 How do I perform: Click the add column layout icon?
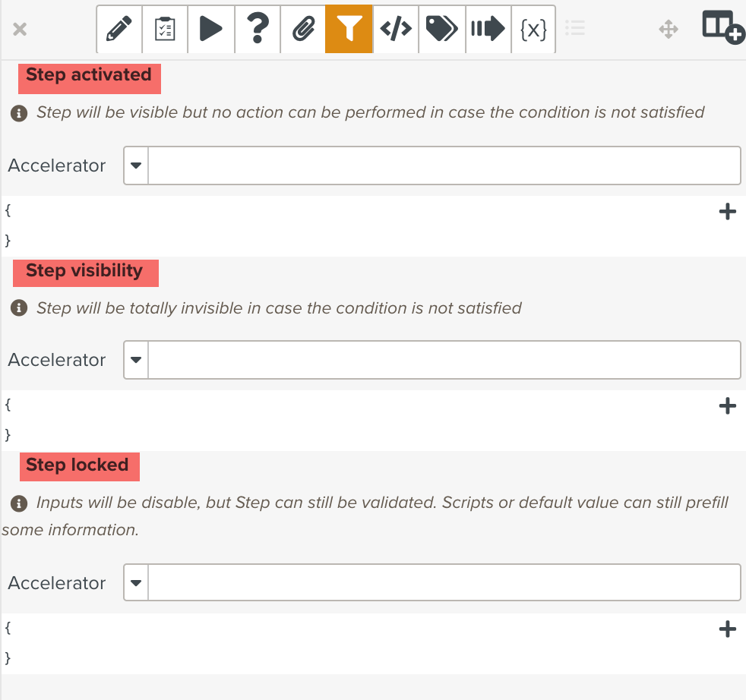click(722, 28)
